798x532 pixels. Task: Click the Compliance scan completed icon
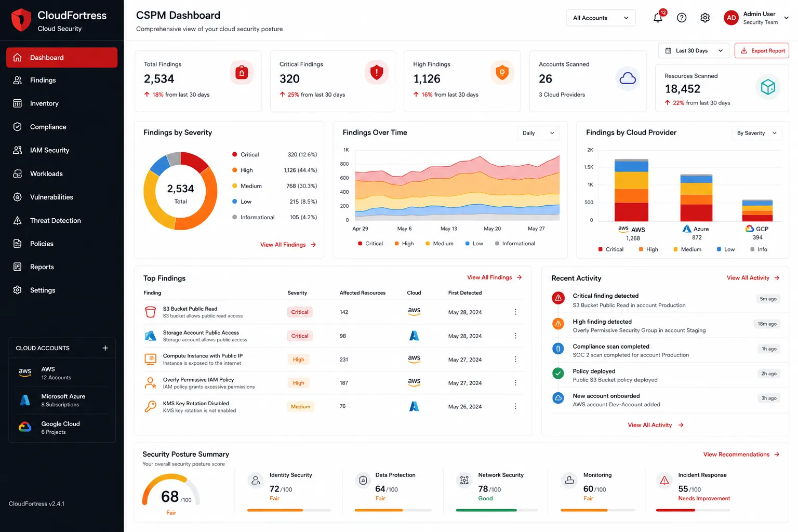click(x=558, y=348)
